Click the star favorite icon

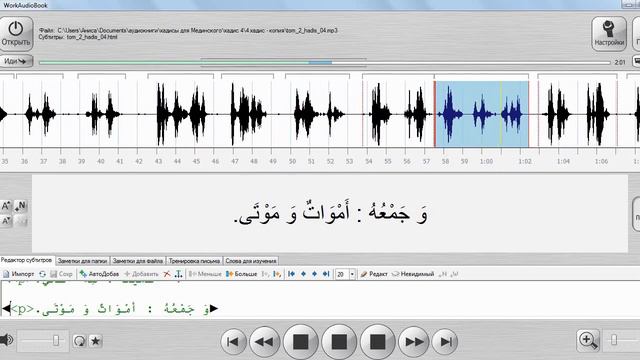coord(96,340)
